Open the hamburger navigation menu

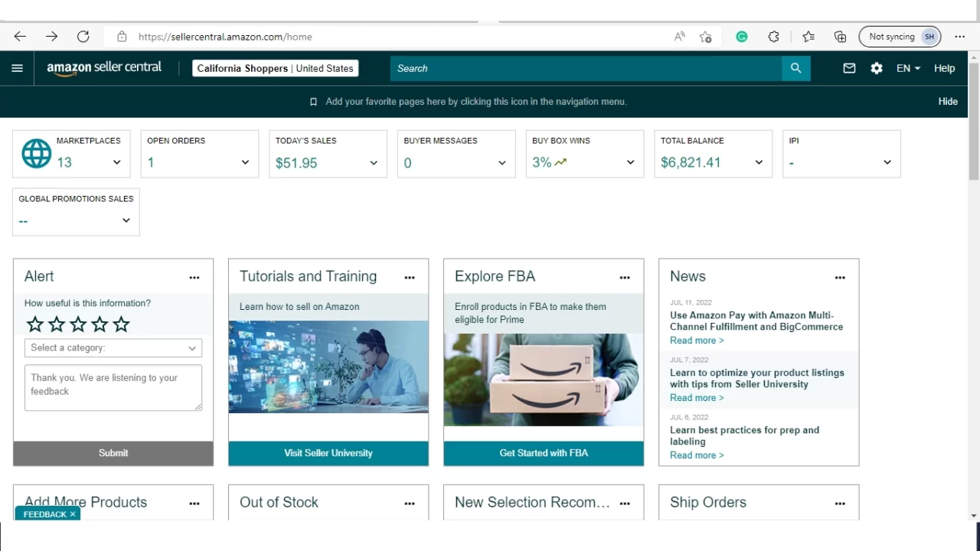(17, 68)
